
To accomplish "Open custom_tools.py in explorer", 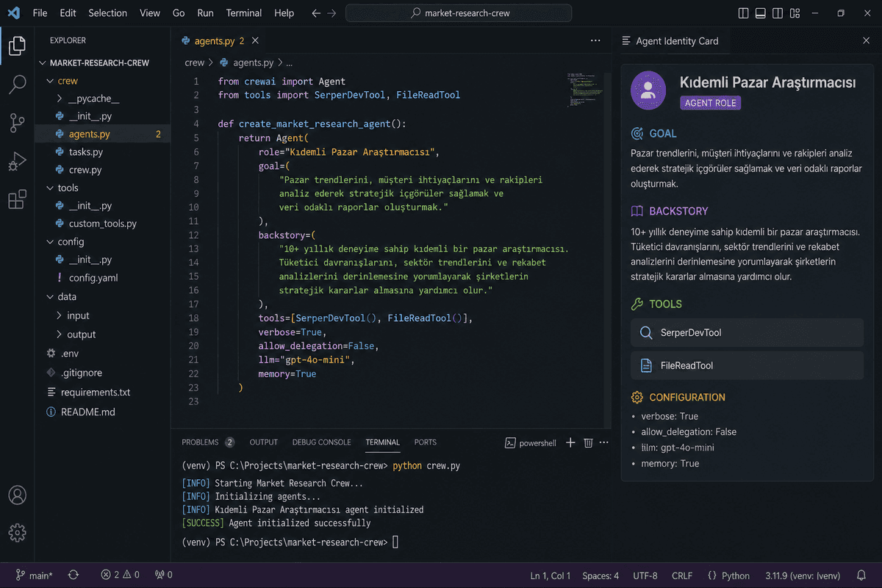I will 103,223.
